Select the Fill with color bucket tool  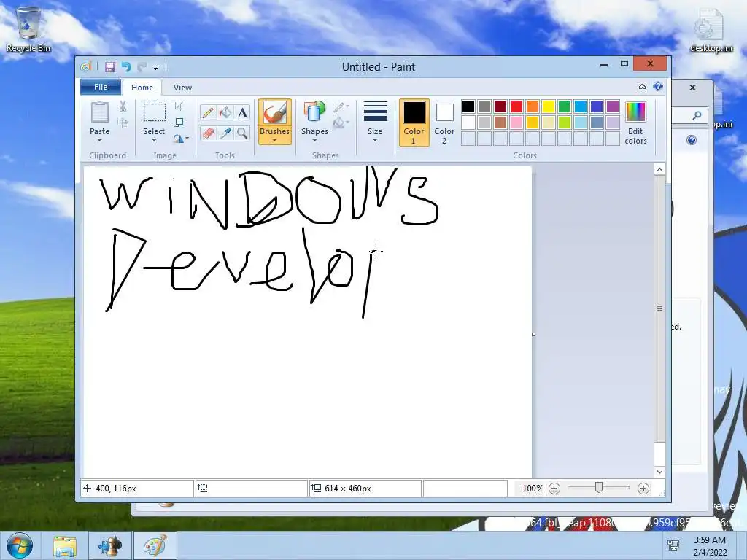[225, 112]
